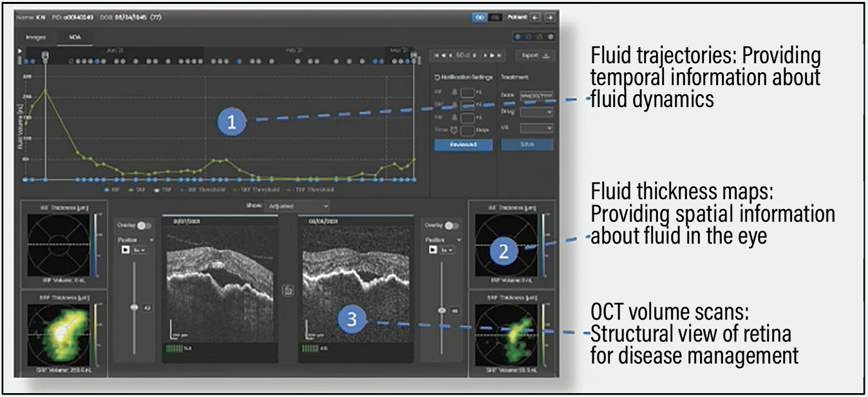Expand the Show Adjusted dropdown

click(x=299, y=206)
